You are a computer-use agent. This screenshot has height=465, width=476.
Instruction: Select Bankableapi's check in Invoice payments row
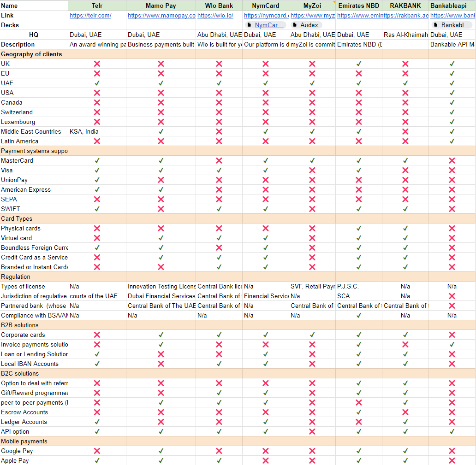coord(452,344)
